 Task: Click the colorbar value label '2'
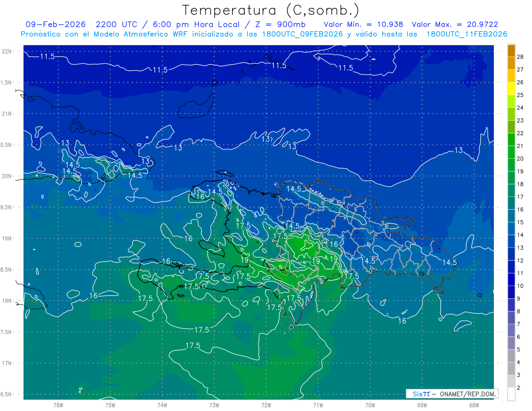point(519,388)
